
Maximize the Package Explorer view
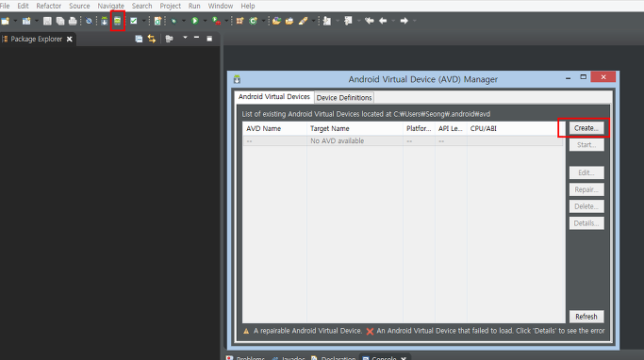[209, 39]
